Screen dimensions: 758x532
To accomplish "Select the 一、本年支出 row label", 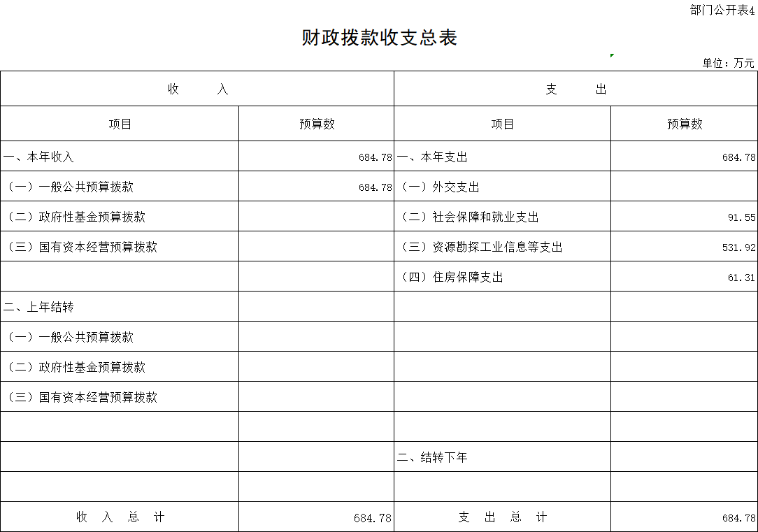I will click(x=433, y=157).
